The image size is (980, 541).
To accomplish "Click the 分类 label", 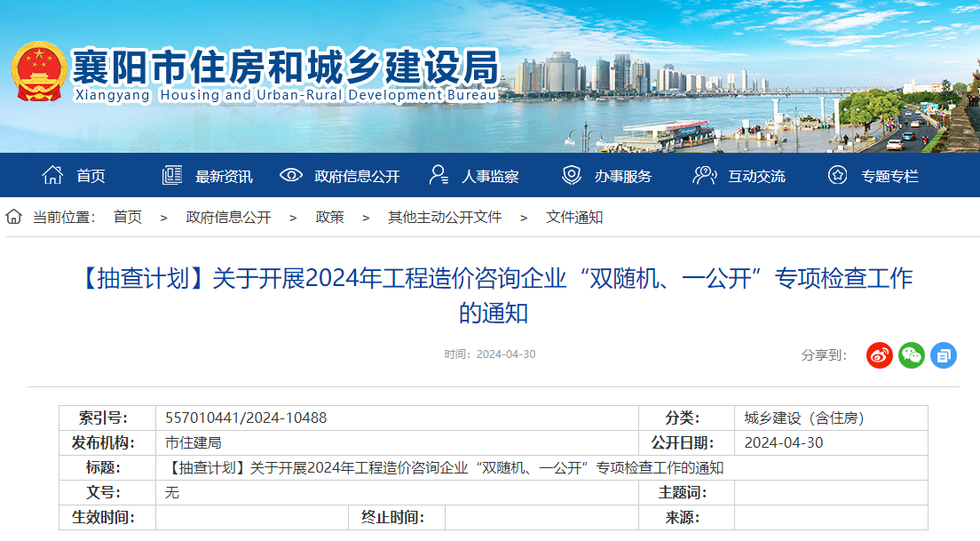I will click(x=683, y=418).
